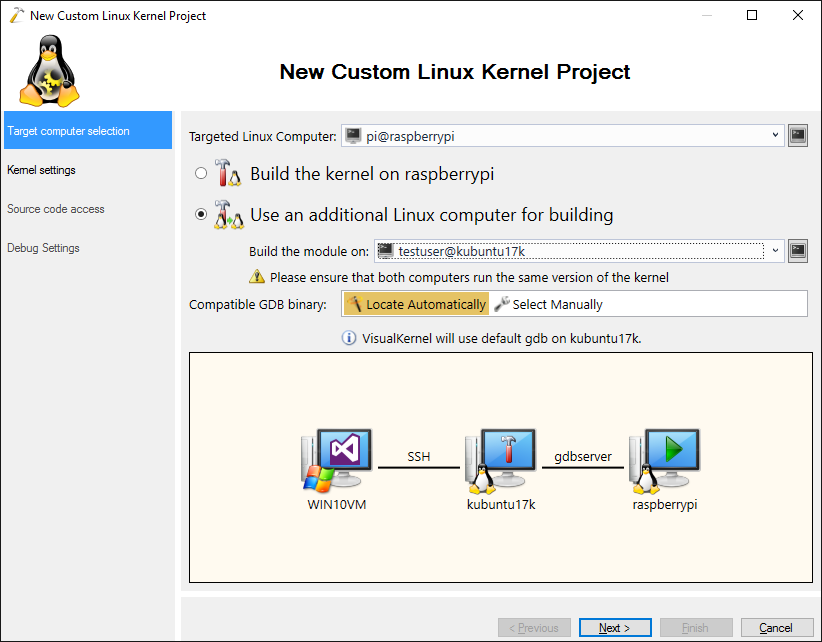Close the New Custom Linux Kernel Project window
Screen dimensions: 822x642
(797, 15)
